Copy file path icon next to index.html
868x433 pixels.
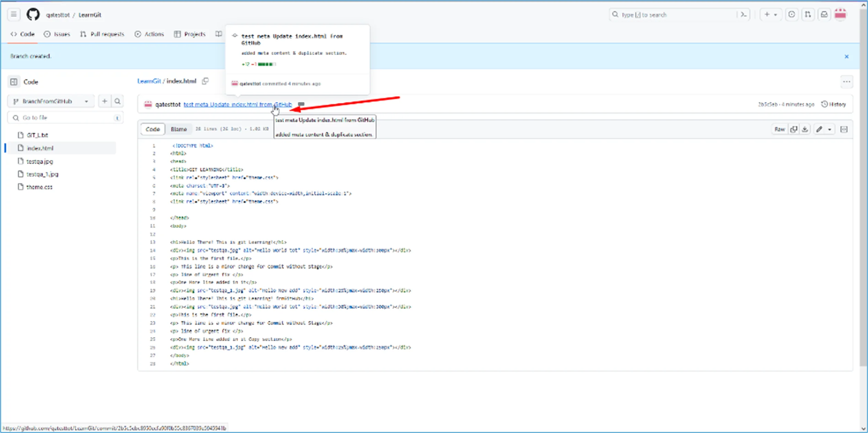(x=205, y=81)
